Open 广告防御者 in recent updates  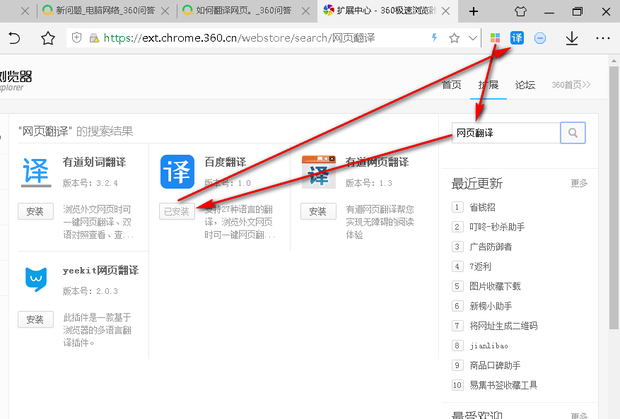click(x=491, y=247)
